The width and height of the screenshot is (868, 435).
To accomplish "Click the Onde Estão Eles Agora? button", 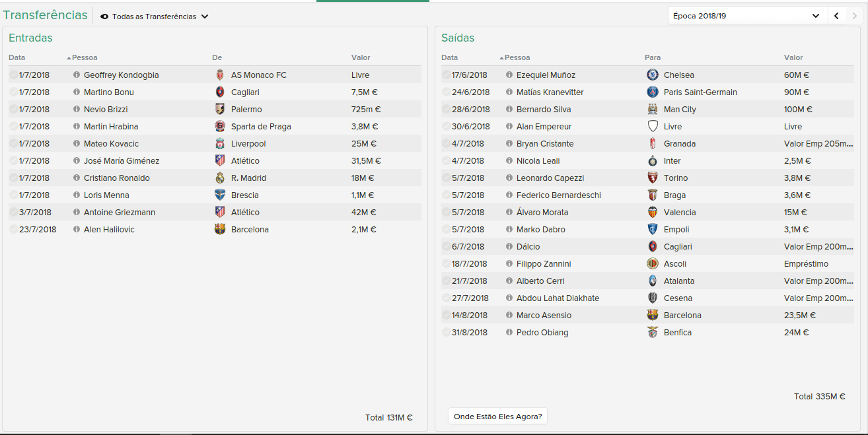I will [x=497, y=416].
